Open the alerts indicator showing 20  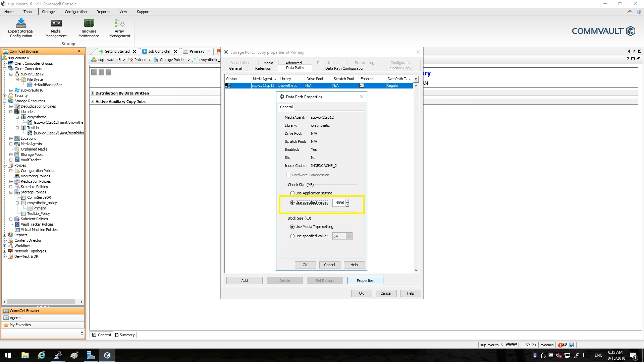click(x=561, y=345)
